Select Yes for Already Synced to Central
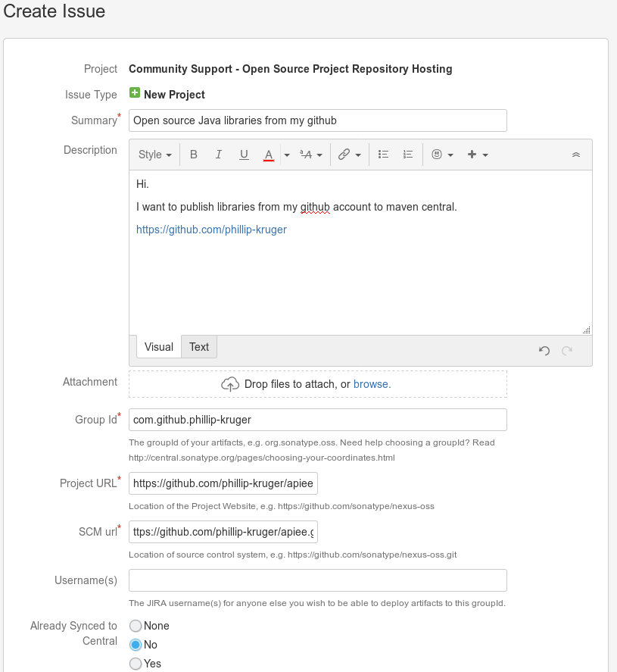The image size is (617, 672). tap(136, 664)
